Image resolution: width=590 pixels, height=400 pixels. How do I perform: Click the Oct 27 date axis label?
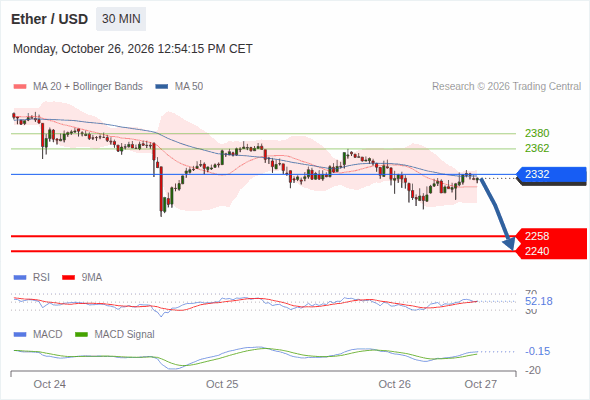(x=481, y=384)
